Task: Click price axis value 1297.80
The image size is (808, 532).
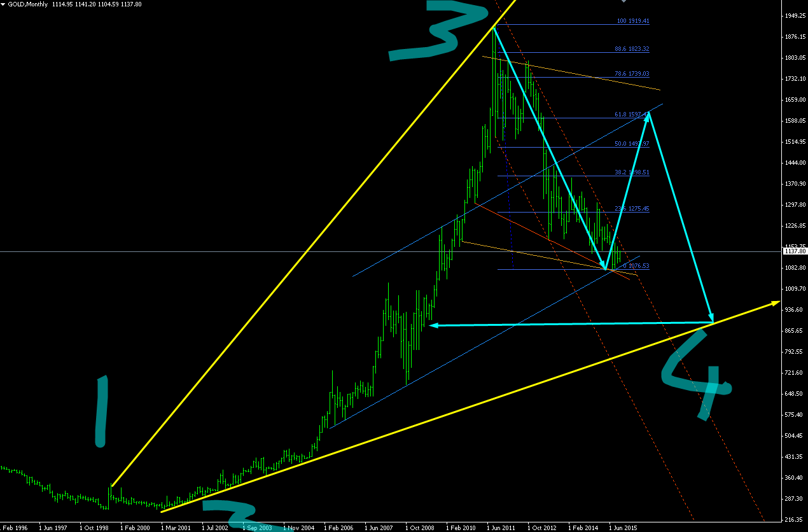Action: (x=797, y=204)
